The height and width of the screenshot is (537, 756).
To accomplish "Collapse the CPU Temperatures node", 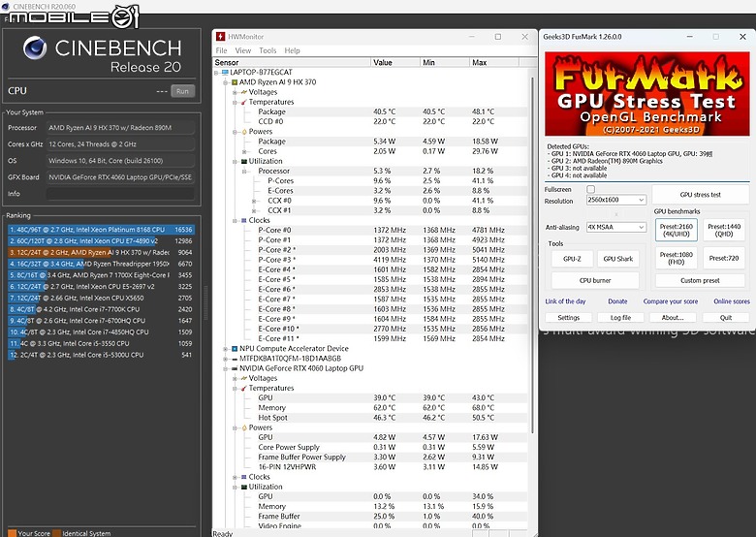I will (235, 102).
